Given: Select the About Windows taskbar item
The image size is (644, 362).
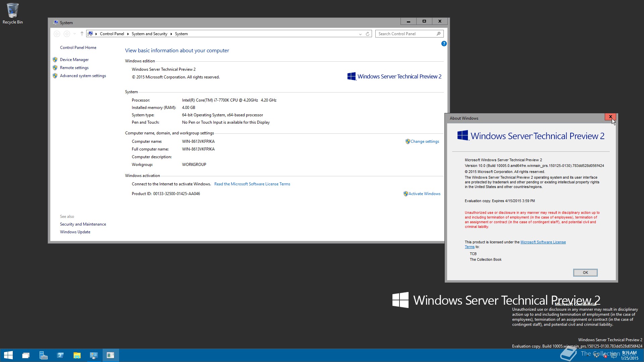Looking at the screenshot, I should 111,355.
